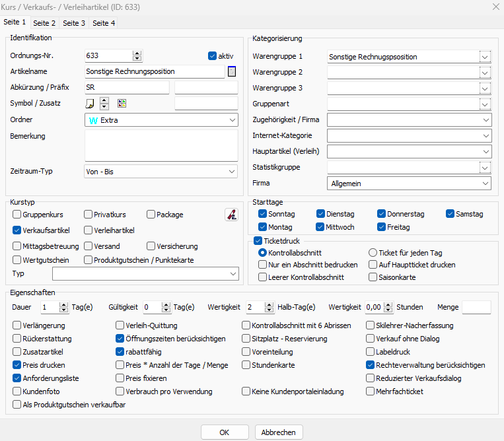Image resolution: width=504 pixels, height=441 pixels.
Task: Click the Menge input field
Action: pyautogui.click(x=476, y=307)
